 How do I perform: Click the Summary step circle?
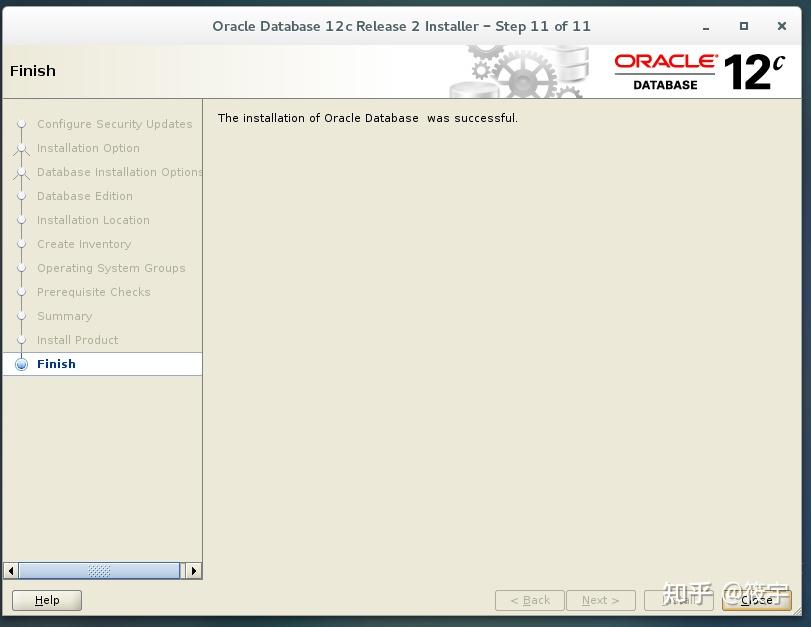click(21, 316)
